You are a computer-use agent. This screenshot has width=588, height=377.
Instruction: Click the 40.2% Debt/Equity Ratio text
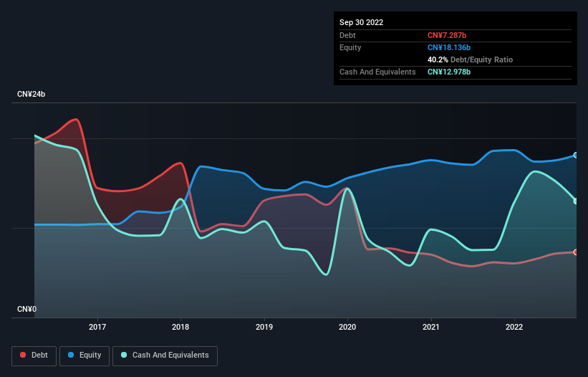(470, 59)
